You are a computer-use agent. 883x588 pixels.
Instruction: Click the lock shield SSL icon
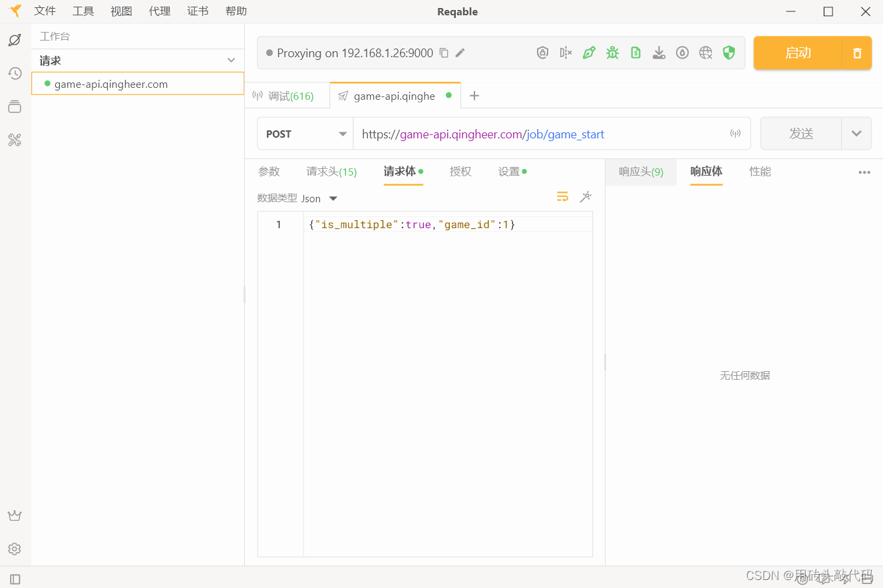(x=543, y=53)
